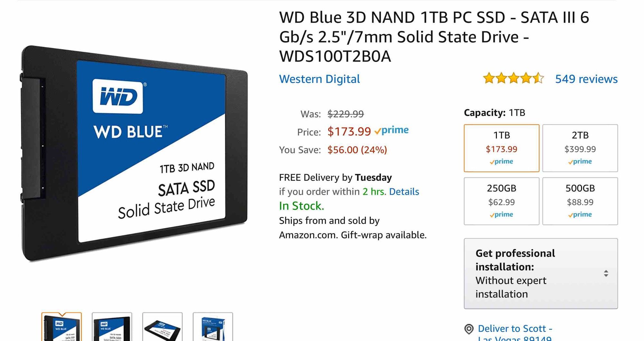The height and width of the screenshot is (341, 644).
Task: Select the second product thumbnail
Action: coord(112,327)
